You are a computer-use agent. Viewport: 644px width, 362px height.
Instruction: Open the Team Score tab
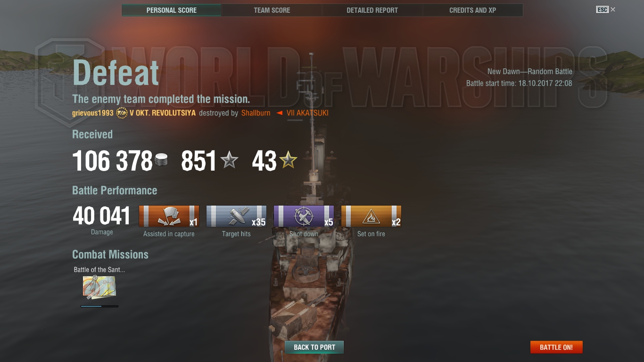(x=272, y=10)
